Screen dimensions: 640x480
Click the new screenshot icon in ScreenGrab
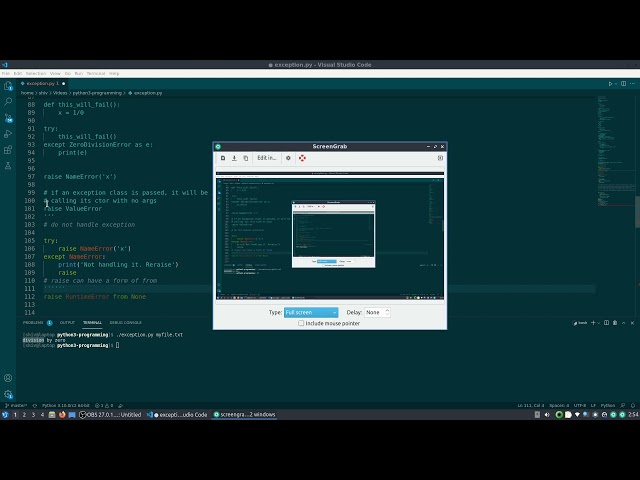coord(223,158)
